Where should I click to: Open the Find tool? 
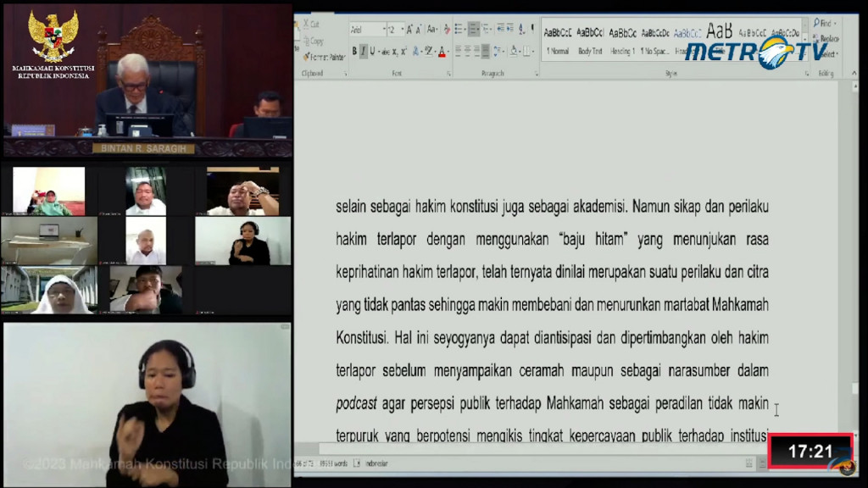824,23
